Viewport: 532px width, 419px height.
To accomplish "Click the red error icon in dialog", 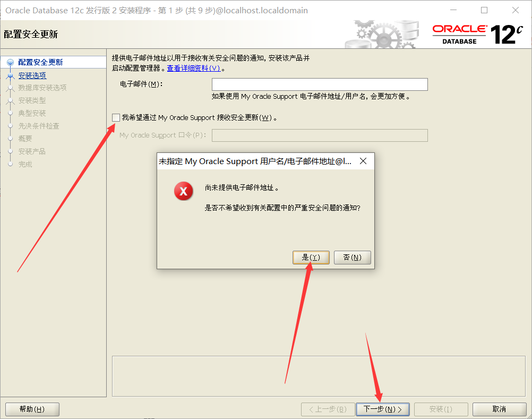I will pos(184,191).
